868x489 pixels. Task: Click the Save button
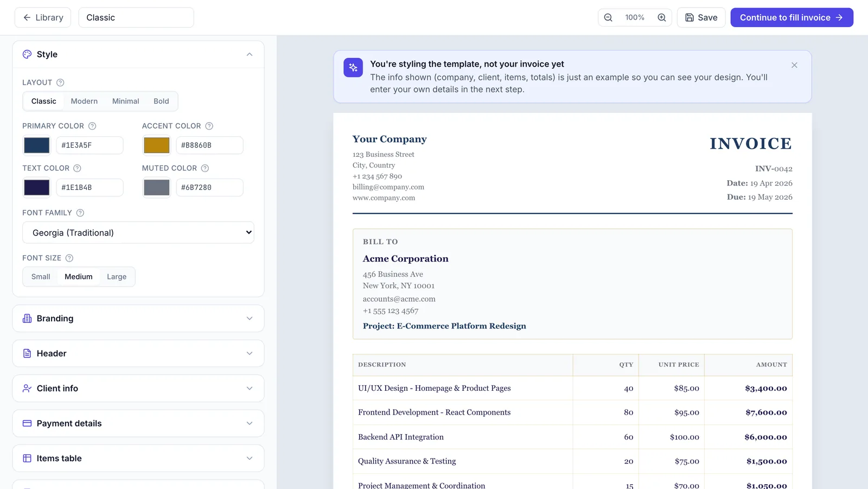pos(701,17)
